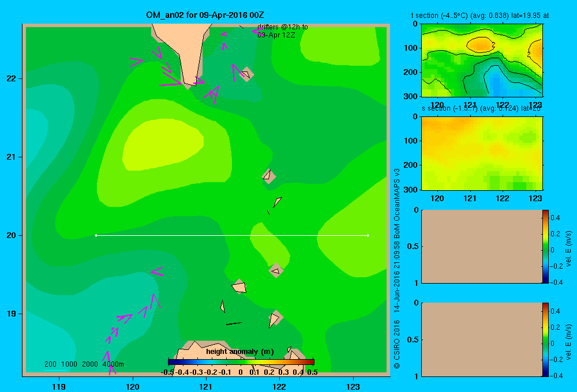Click the latitude axis label '19'
Viewport: 577px width, 392px height.
pyautogui.click(x=11, y=314)
